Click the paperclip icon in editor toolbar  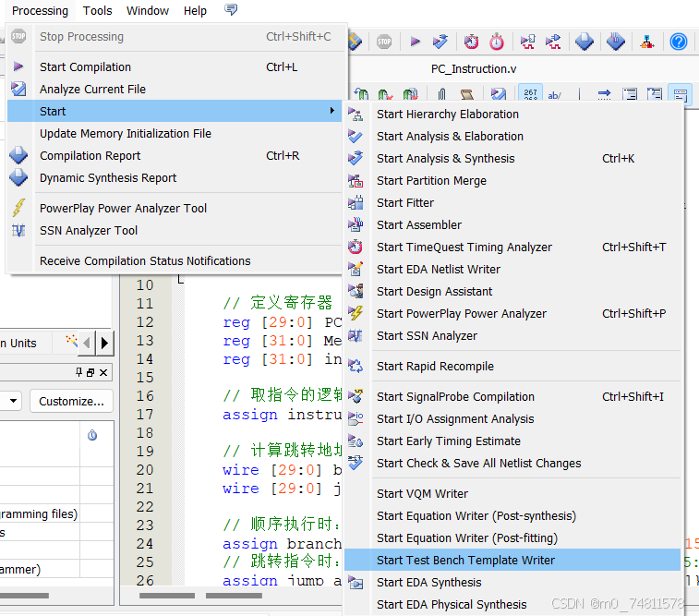(x=441, y=94)
